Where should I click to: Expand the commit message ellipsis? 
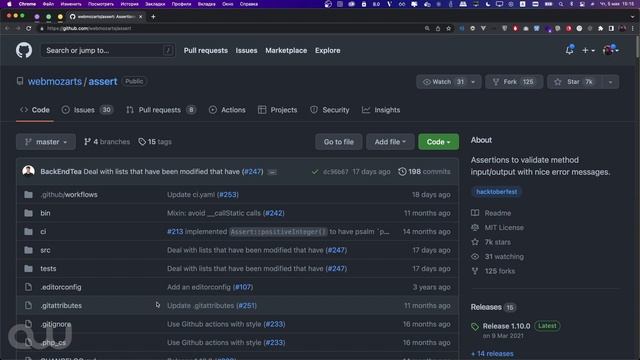(272, 172)
